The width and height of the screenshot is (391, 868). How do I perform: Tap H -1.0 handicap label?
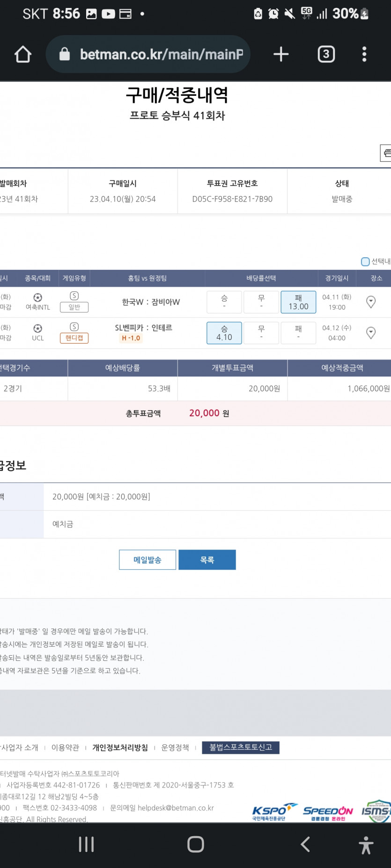pos(131,338)
